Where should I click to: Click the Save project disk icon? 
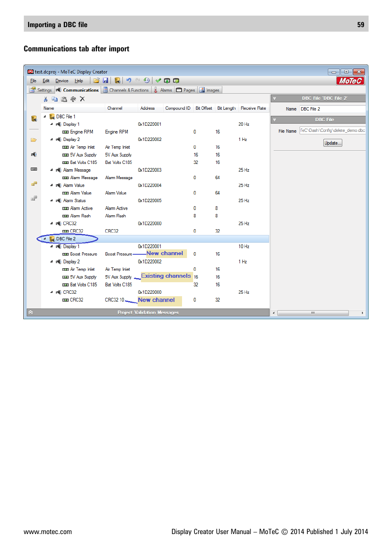point(106,81)
